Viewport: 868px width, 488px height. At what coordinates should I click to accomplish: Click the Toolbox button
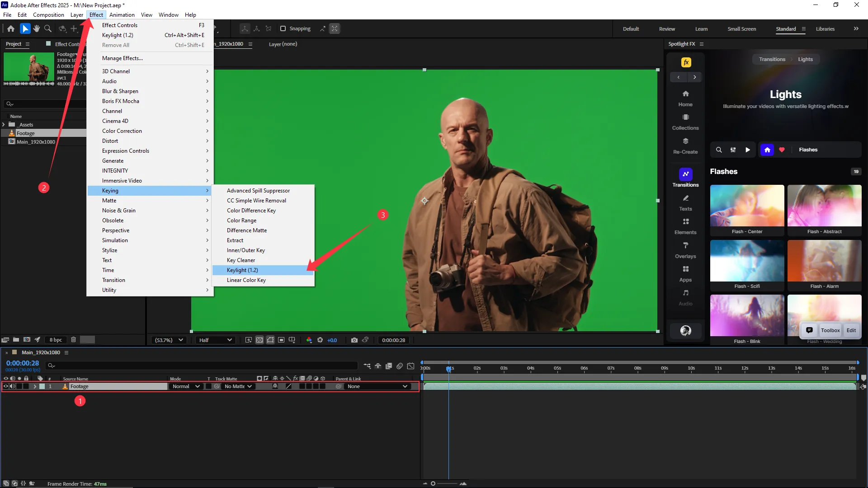pos(830,330)
